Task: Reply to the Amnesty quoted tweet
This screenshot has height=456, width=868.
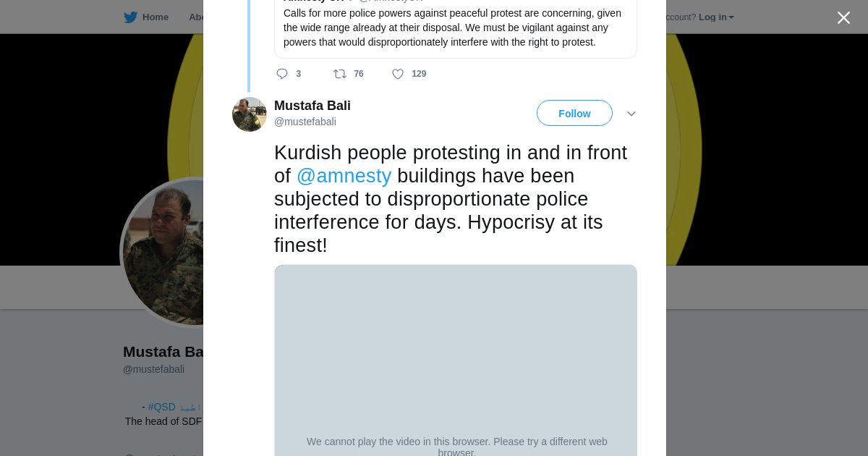Action: [282, 74]
